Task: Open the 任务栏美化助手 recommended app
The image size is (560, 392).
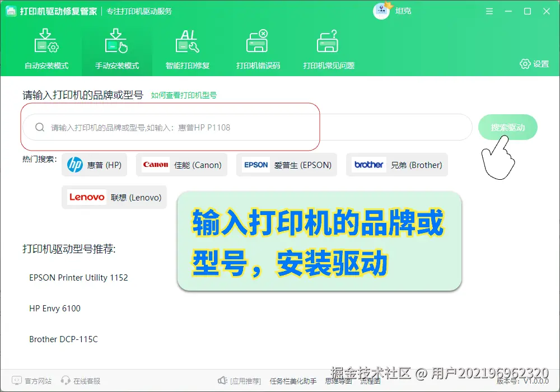Action: (x=293, y=381)
